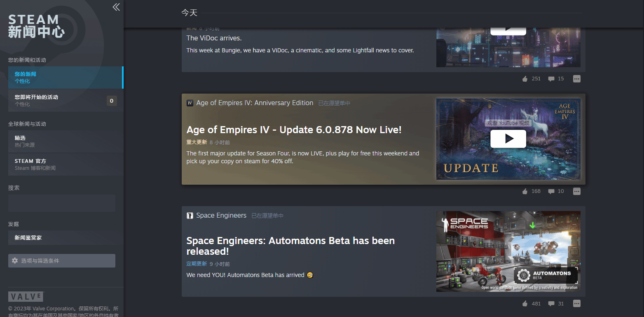
Task: Open more options menu for ViDoc post
Action: point(577,79)
